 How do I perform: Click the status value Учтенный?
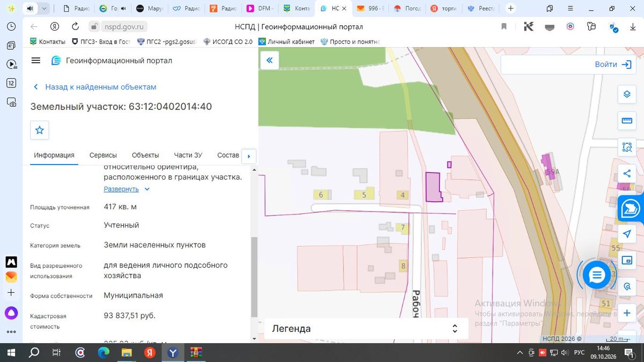click(121, 225)
